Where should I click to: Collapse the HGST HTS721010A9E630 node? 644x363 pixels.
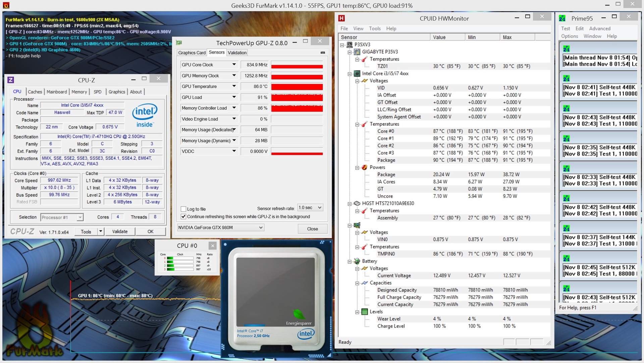(350, 203)
